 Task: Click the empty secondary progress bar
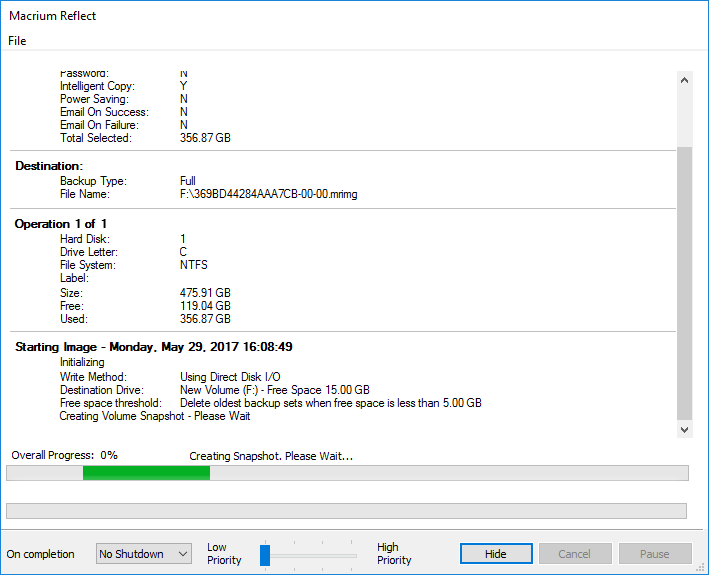click(346, 511)
